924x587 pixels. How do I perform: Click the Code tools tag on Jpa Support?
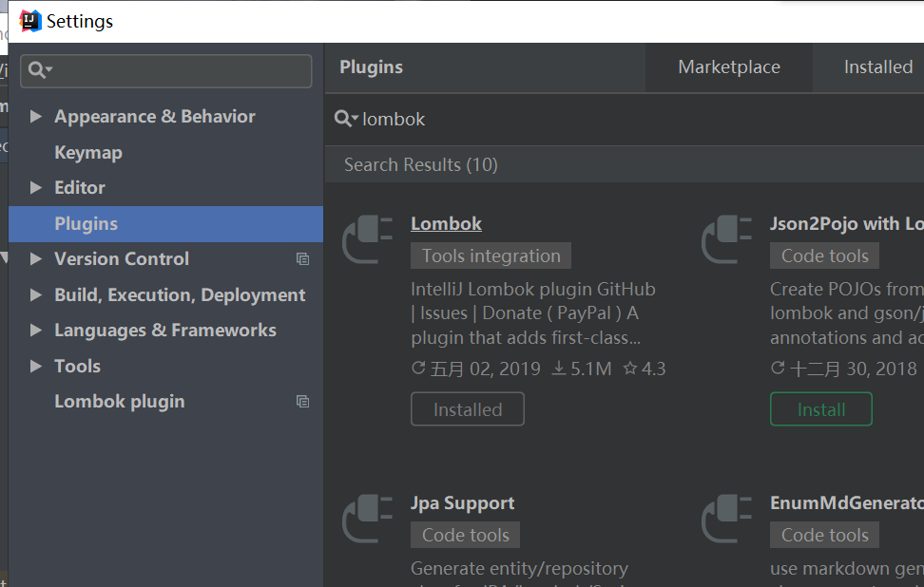[x=465, y=535]
